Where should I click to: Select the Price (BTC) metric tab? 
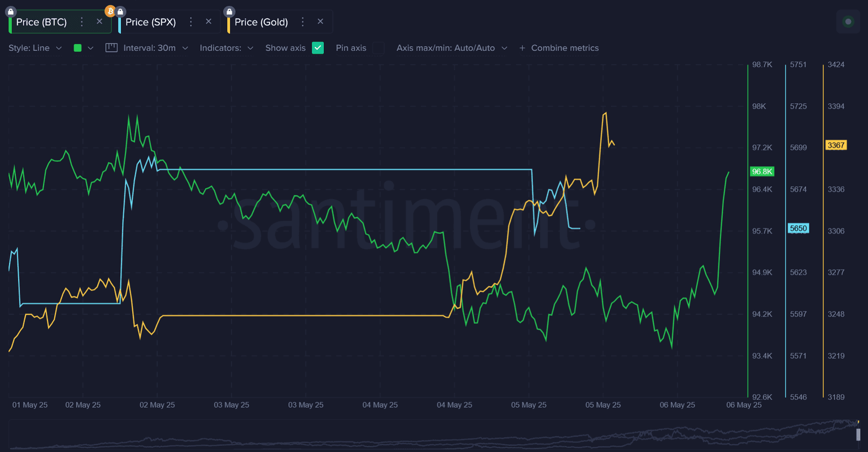pos(41,22)
